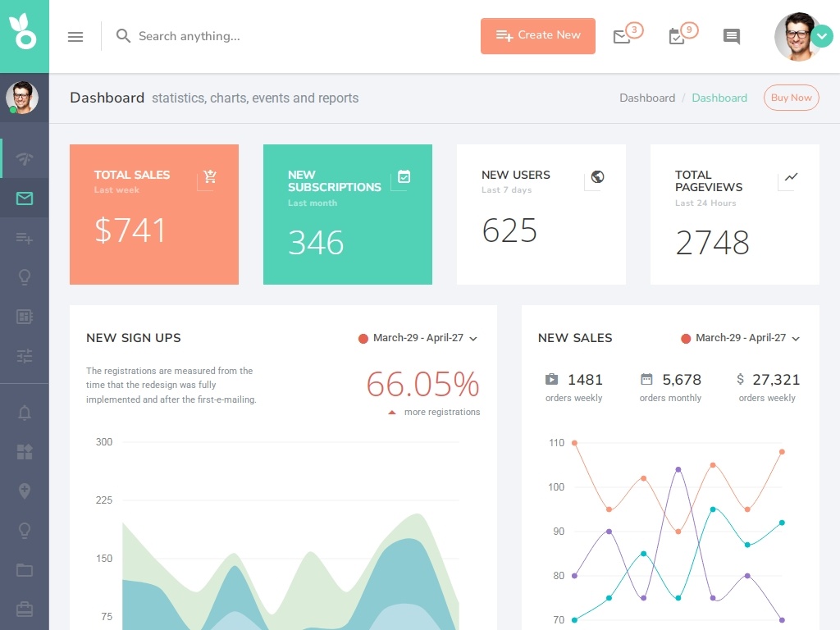The image size is (840, 630).
Task: Expand the New Sales date range dropdown
Action: coord(741,338)
